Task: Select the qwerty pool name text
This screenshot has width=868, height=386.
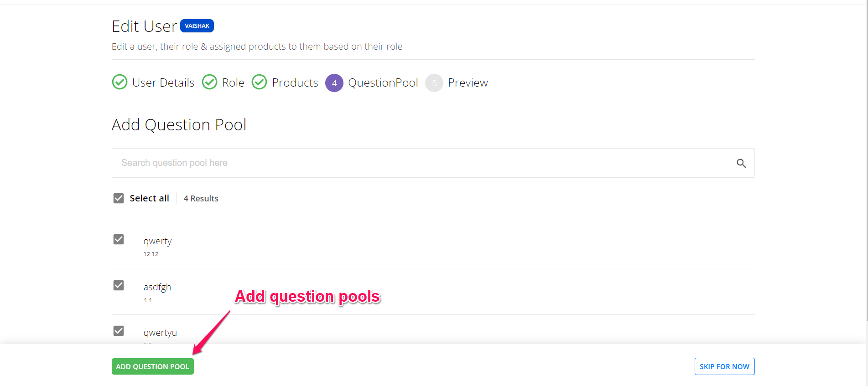Action: pos(158,241)
